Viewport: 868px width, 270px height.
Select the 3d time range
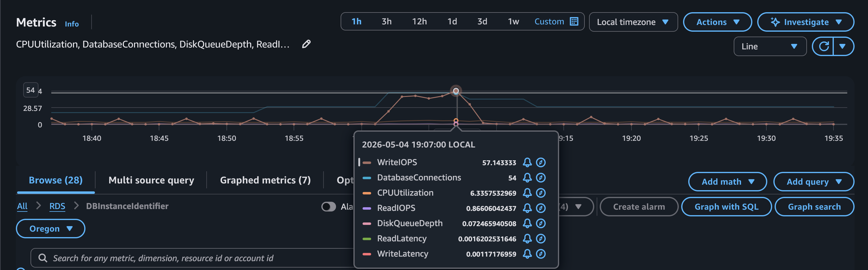point(482,22)
